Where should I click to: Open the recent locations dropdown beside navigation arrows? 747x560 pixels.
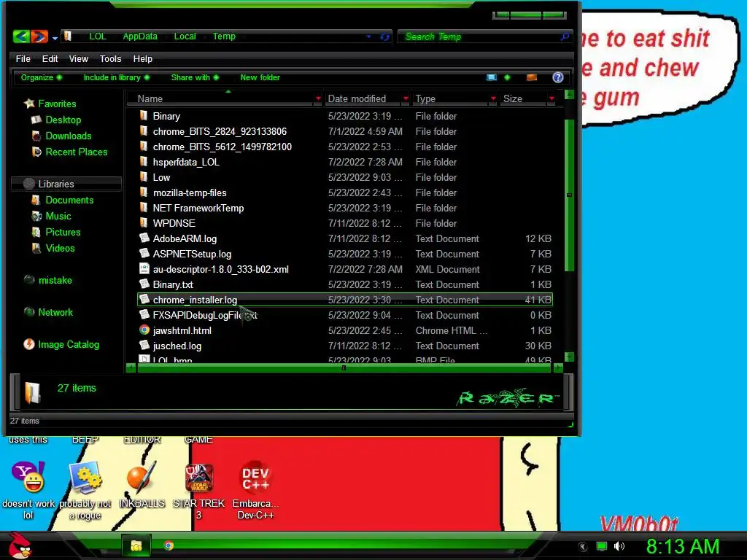[x=55, y=38]
